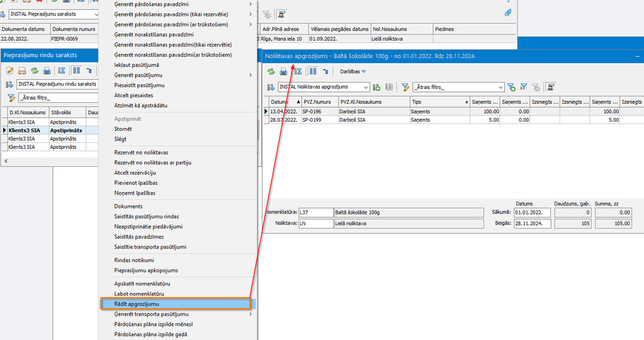The image size is (644, 340).
Task: Toggle columns view icon in Noliktavas apgrozījums
Action: pyautogui.click(x=313, y=71)
